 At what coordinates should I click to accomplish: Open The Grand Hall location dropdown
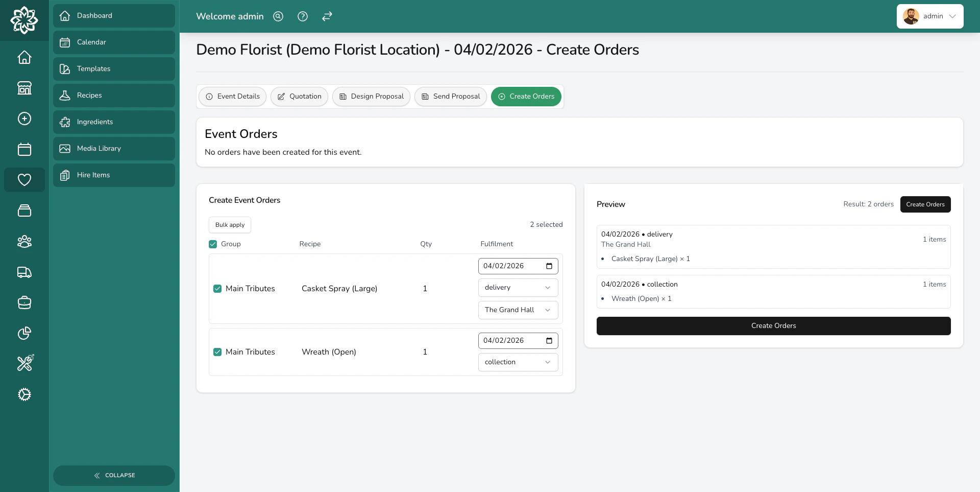click(518, 310)
